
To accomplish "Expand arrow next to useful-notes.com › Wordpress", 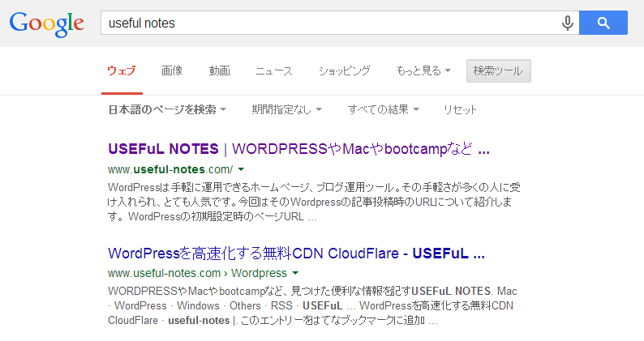I will [295, 273].
